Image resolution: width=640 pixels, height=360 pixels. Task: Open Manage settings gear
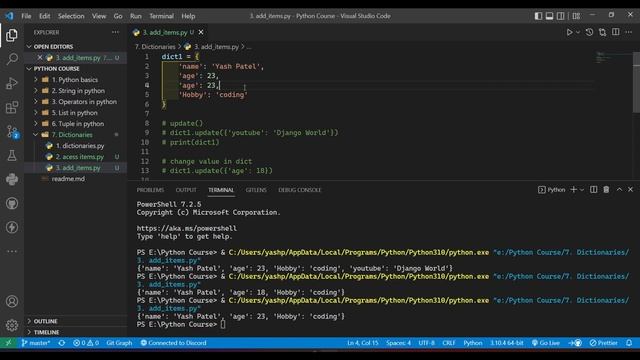click(x=12, y=325)
